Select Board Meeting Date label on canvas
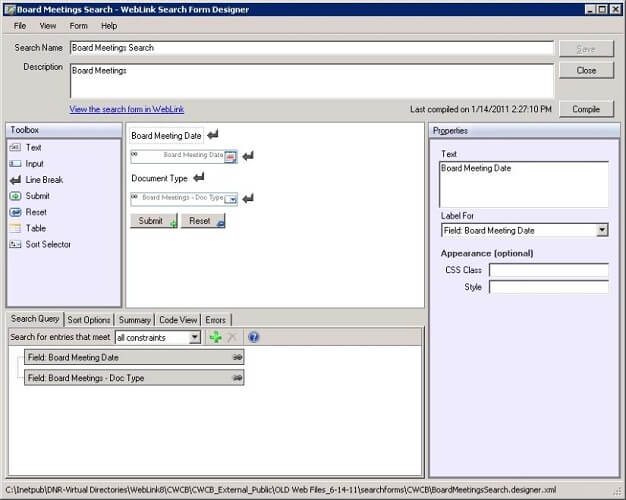The image size is (626, 500). pyautogui.click(x=166, y=136)
